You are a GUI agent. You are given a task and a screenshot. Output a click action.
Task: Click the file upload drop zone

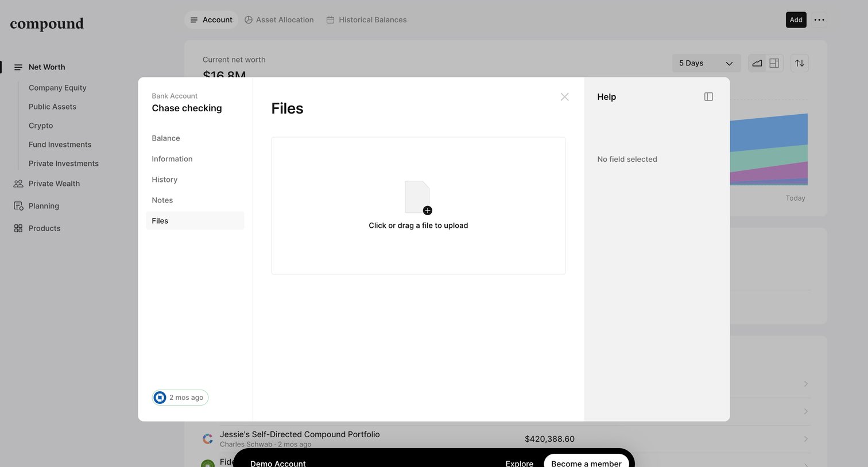[x=418, y=205]
